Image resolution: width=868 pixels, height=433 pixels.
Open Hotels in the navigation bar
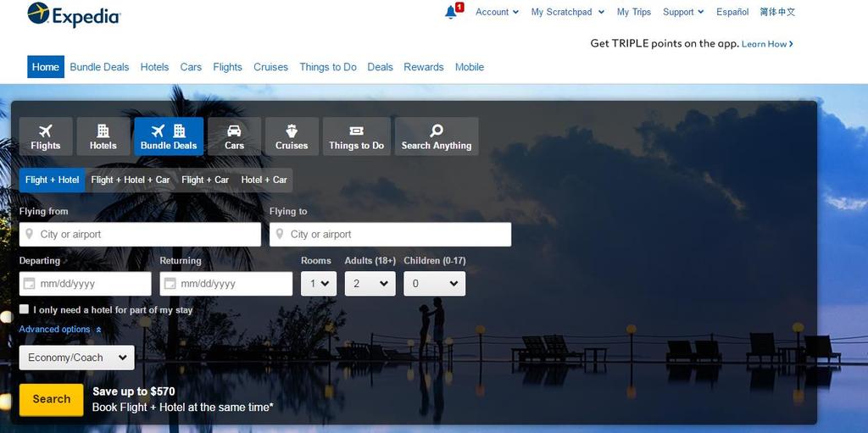click(154, 67)
